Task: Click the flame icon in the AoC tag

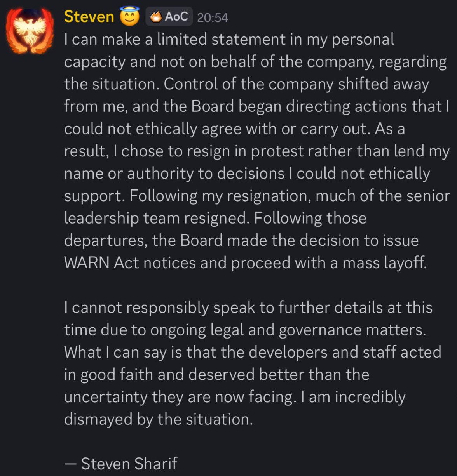Action: pyautogui.click(x=156, y=17)
